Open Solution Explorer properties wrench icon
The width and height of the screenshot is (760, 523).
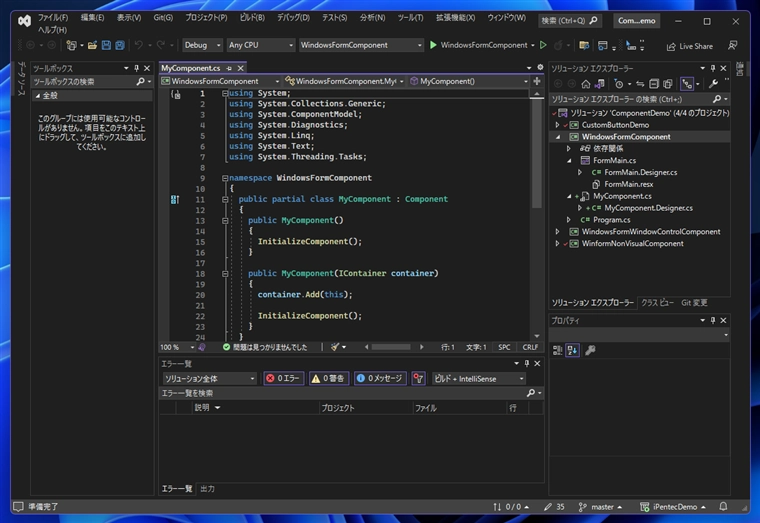point(713,84)
